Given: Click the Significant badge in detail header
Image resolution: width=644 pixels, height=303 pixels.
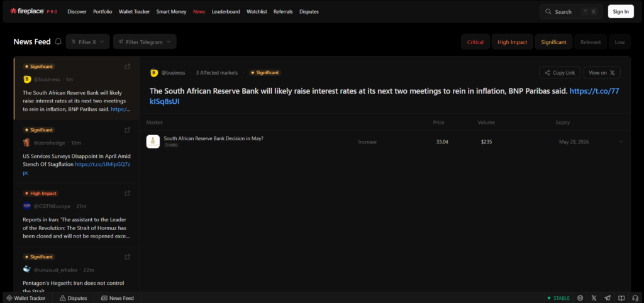Looking at the screenshot, I should tap(265, 73).
